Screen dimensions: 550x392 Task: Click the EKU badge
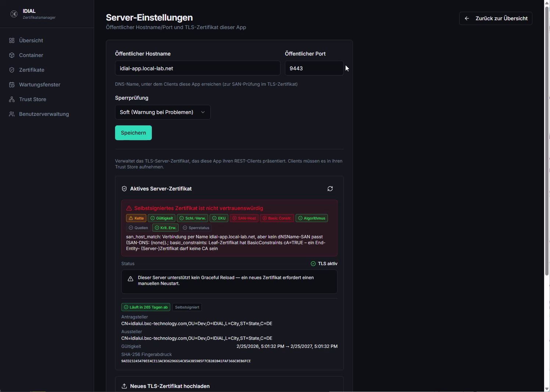(219, 218)
